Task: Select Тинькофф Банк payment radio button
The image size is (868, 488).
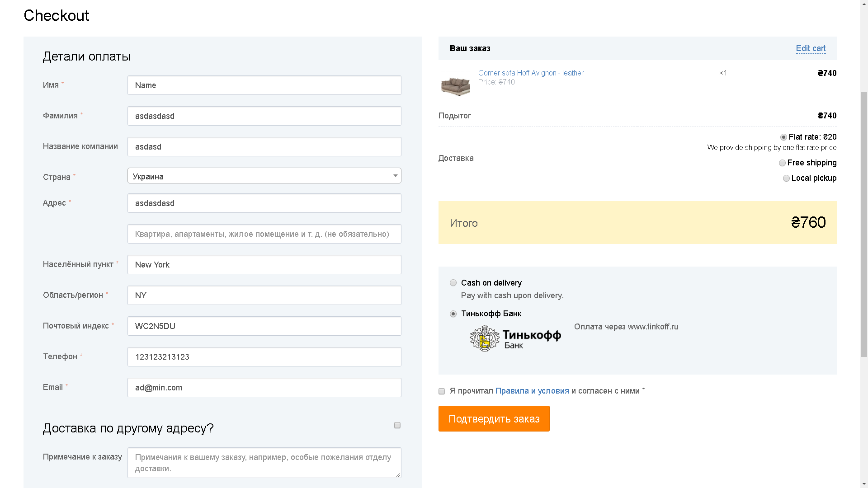Action: (x=453, y=314)
